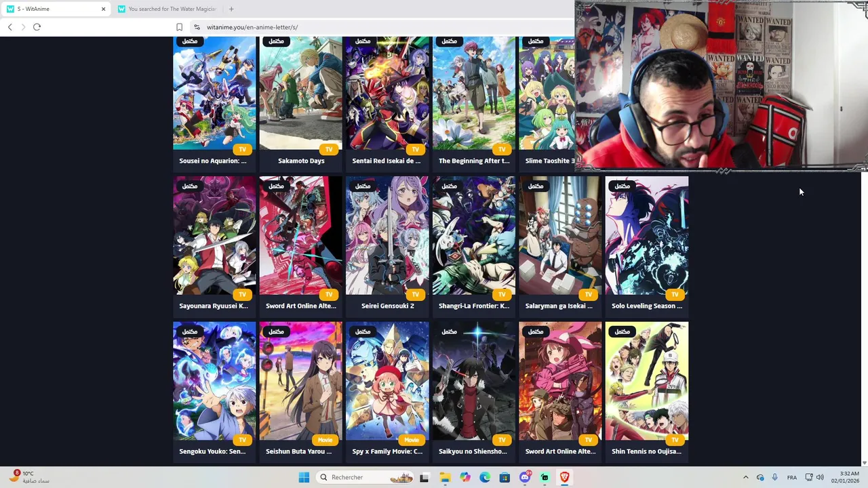
Task: View site settings icon in address bar
Action: tap(197, 27)
